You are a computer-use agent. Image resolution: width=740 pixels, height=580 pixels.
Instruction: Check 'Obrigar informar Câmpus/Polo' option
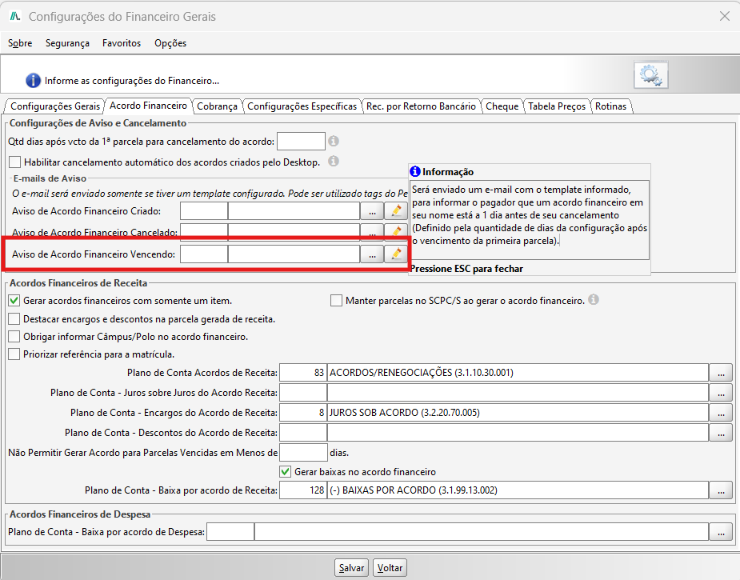tap(14, 336)
